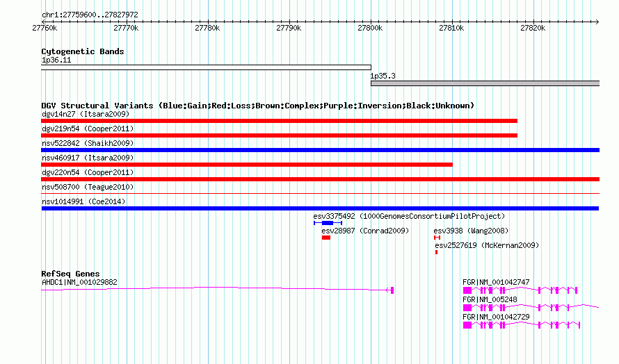619x364 pixels.
Task: Click the blue gain bar of nsv522842
Action: (x=320, y=150)
